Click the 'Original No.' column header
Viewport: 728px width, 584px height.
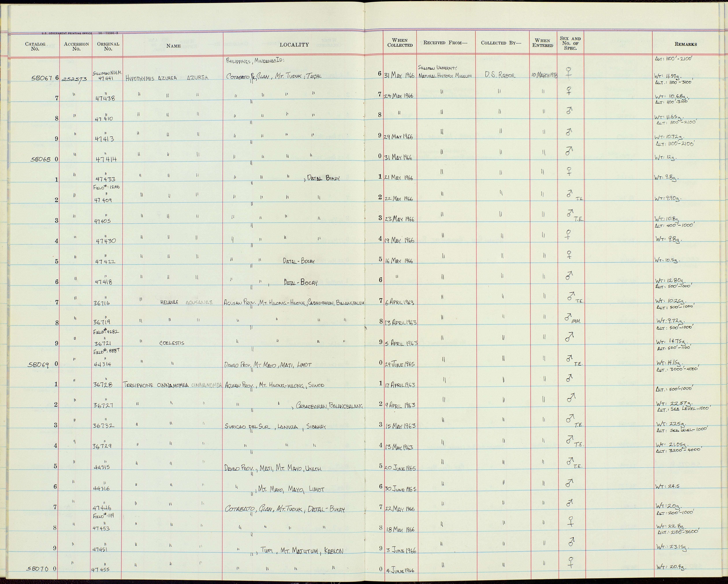pos(108,46)
